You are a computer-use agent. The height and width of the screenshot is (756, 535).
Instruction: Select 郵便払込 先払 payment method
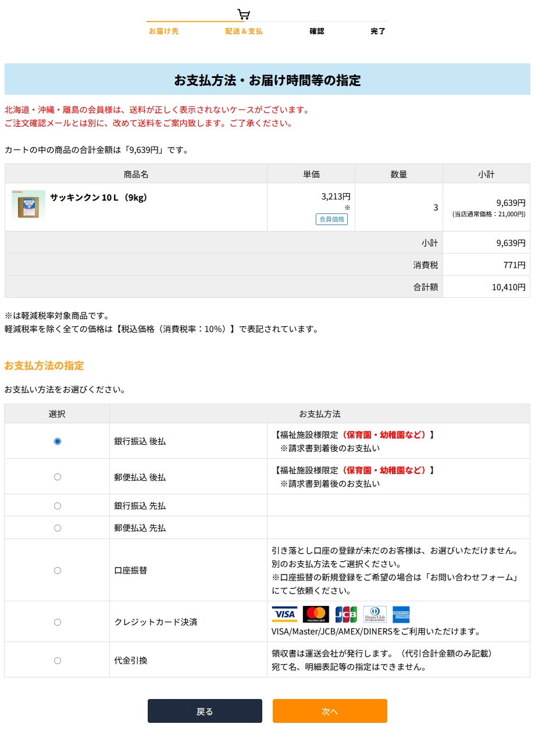click(57, 527)
